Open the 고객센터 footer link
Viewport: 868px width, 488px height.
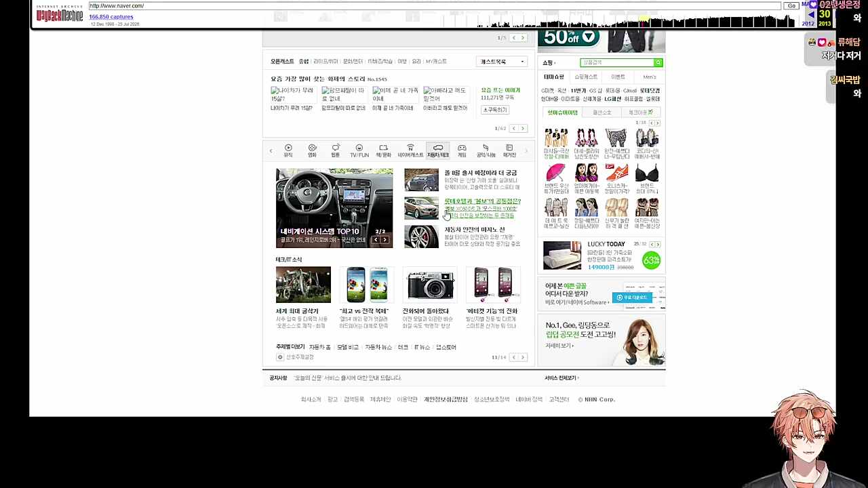coord(558,399)
